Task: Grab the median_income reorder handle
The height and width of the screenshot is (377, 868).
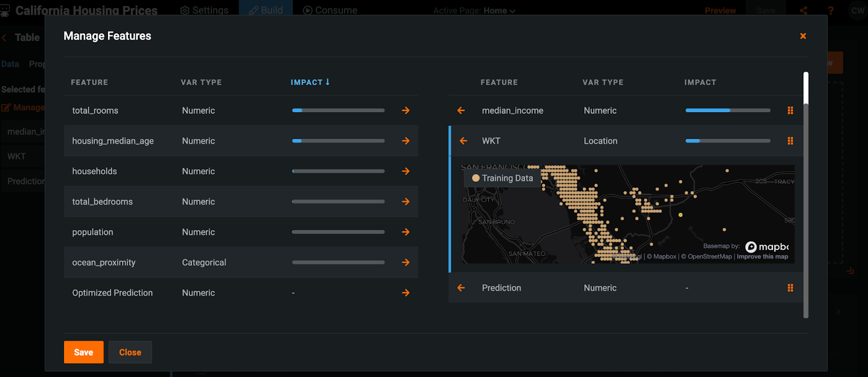Action: 790,110
